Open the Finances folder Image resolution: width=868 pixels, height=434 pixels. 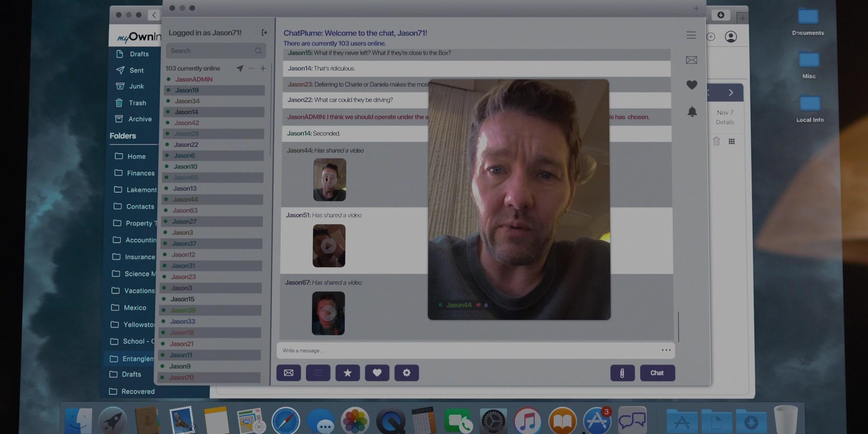coord(140,173)
